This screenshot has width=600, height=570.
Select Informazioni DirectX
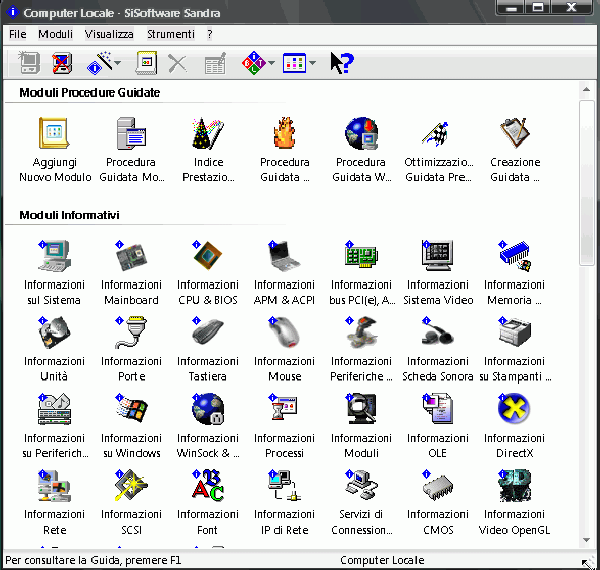point(514,426)
